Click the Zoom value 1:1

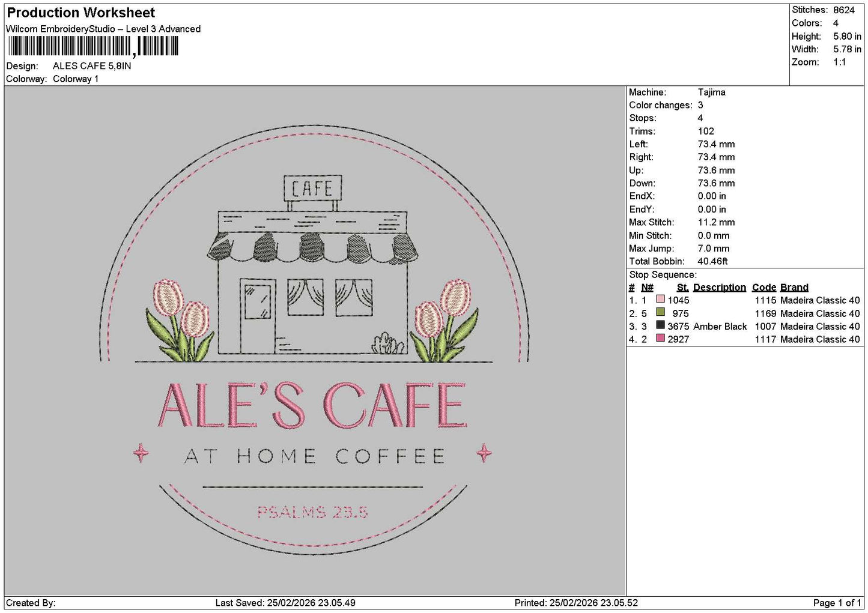pyautogui.click(x=839, y=62)
